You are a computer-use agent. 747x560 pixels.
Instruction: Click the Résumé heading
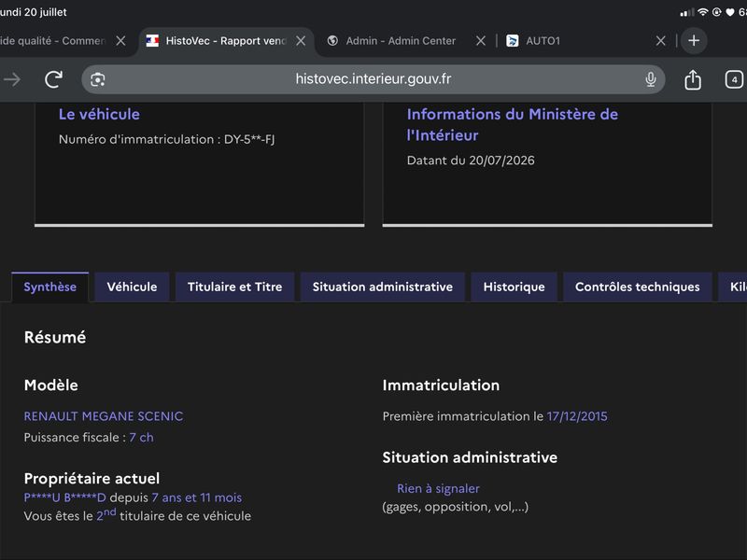pyautogui.click(x=55, y=337)
